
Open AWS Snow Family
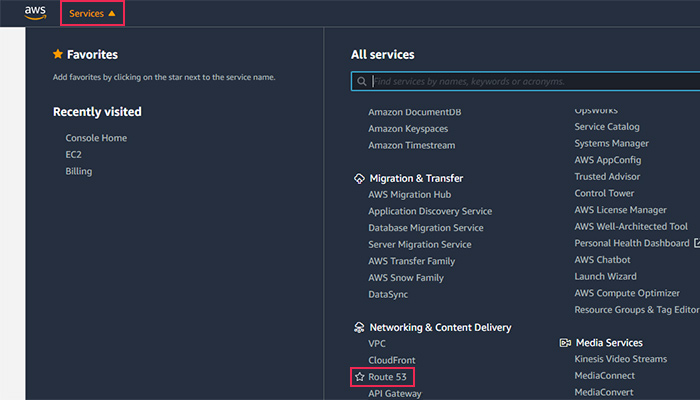pyautogui.click(x=406, y=278)
